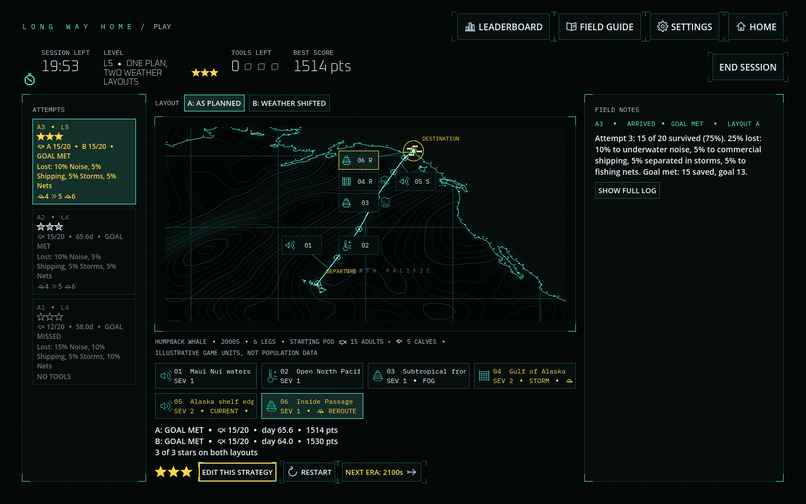Click the three-star rating beside Edit Strategy
This screenshot has width=806, height=504.
coord(174,472)
